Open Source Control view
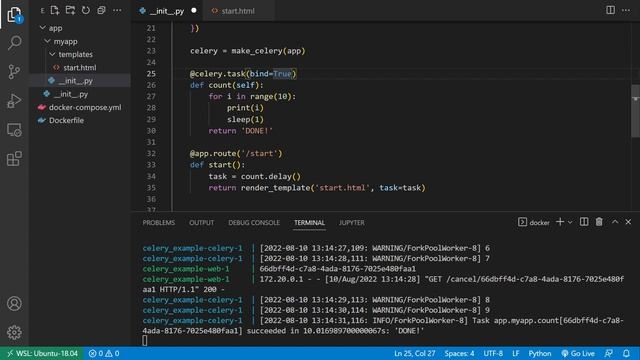640x360 pixels. click(14, 72)
